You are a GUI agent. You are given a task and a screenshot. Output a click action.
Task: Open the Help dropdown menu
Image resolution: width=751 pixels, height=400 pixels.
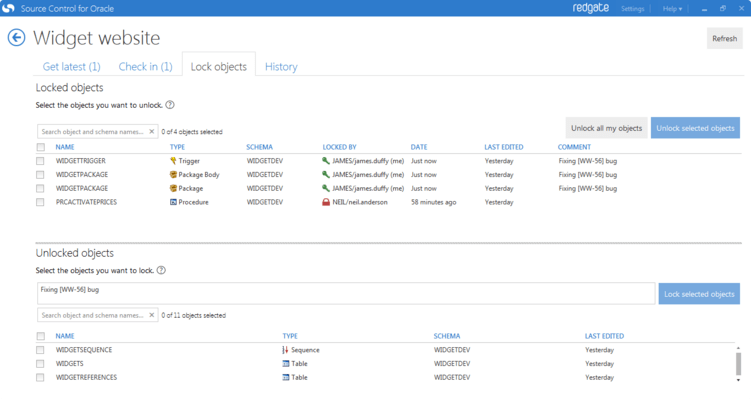[x=672, y=9]
